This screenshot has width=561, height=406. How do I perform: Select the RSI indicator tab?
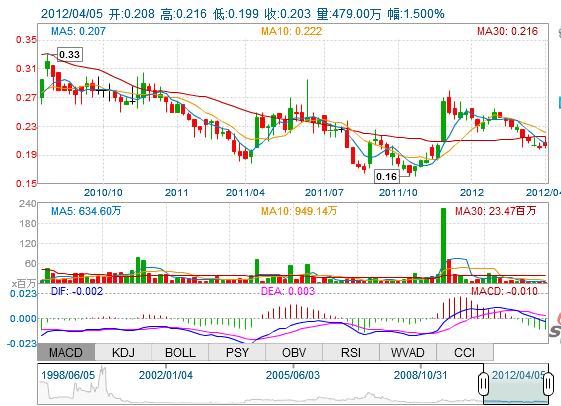click(x=351, y=352)
